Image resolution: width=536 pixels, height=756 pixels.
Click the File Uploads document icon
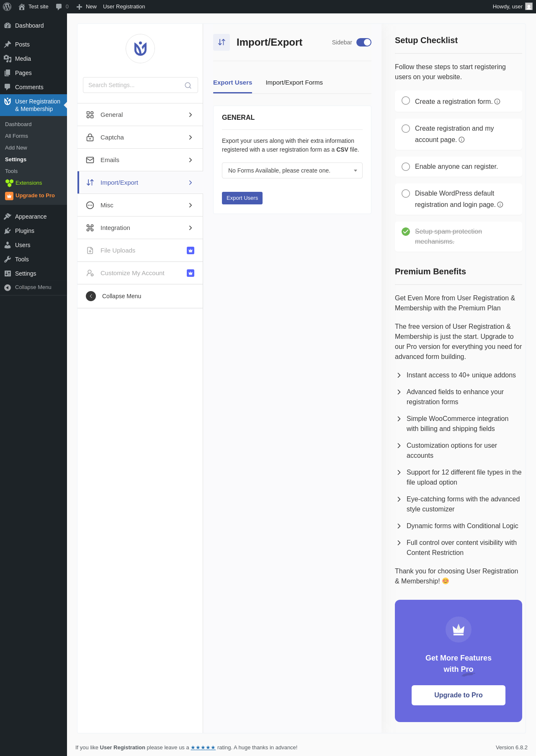(x=90, y=250)
